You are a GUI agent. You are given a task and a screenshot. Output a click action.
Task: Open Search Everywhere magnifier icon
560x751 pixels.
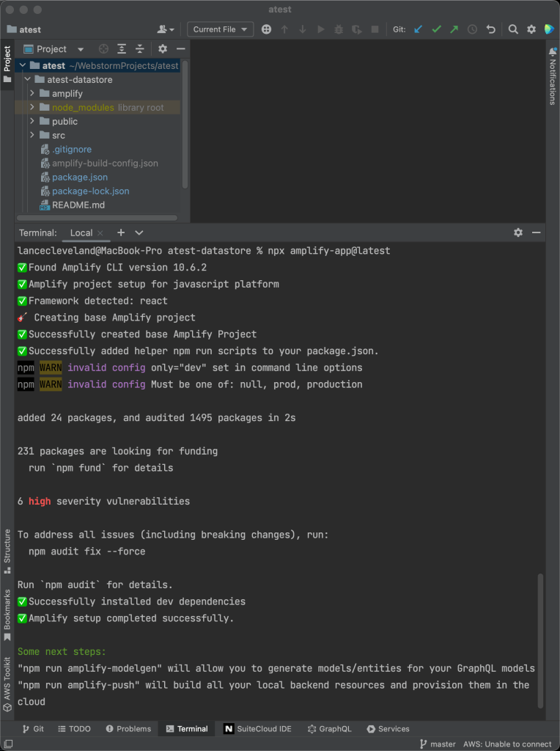tap(513, 29)
